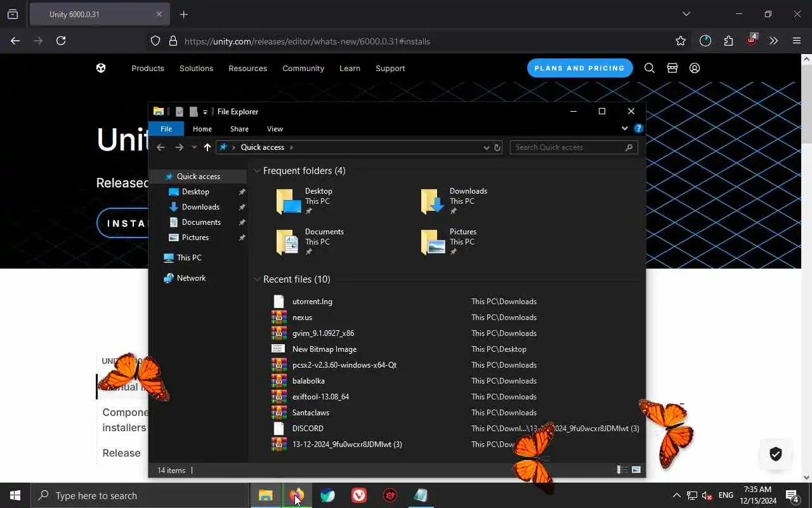Refresh the Quick access view

point(497,147)
